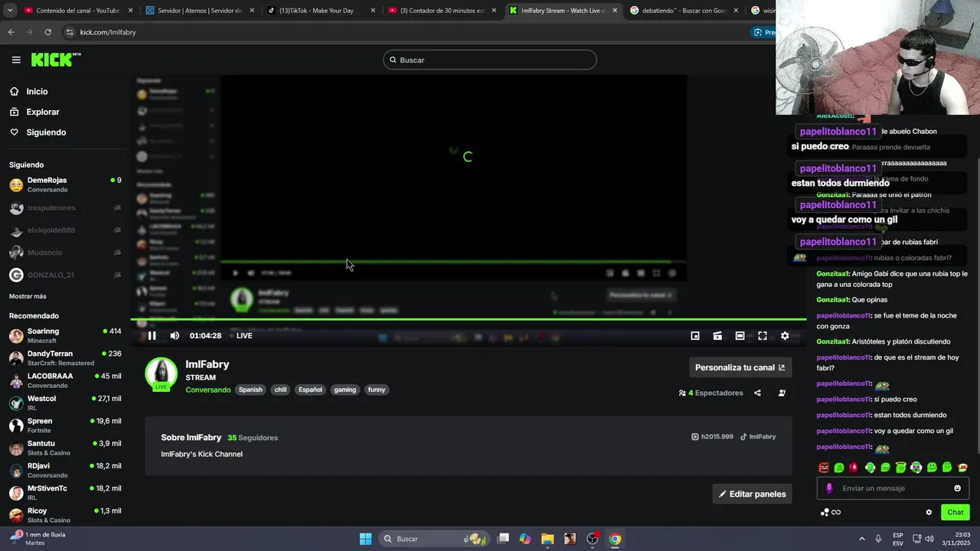The image size is (980, 551).
Task: Open chat settings gear
Action: tap(929, 512)
